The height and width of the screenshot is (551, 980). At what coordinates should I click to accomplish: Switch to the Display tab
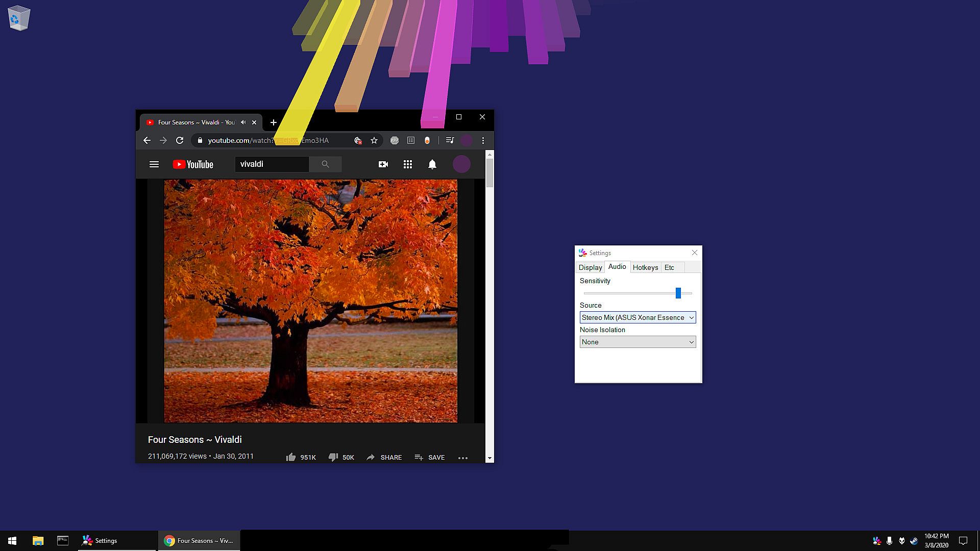(590, 267)
